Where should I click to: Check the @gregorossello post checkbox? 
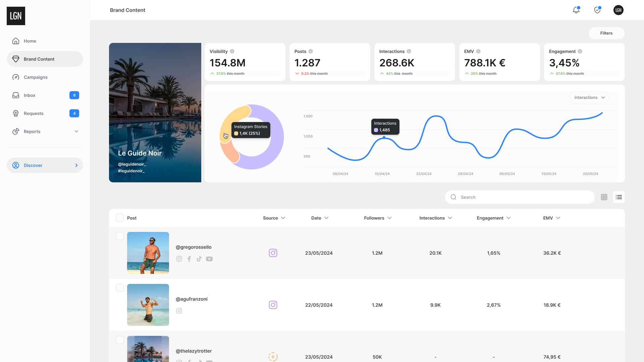[x=120, y=236]
